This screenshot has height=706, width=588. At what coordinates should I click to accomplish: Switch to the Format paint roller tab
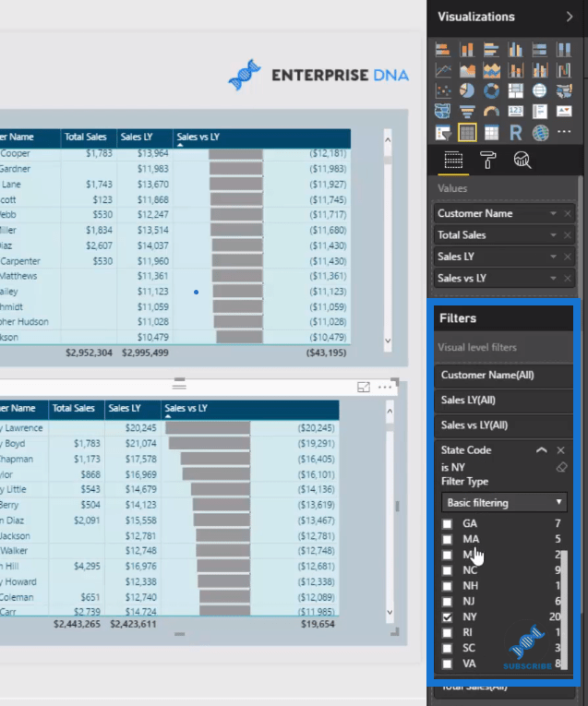[x=487, y=161]
